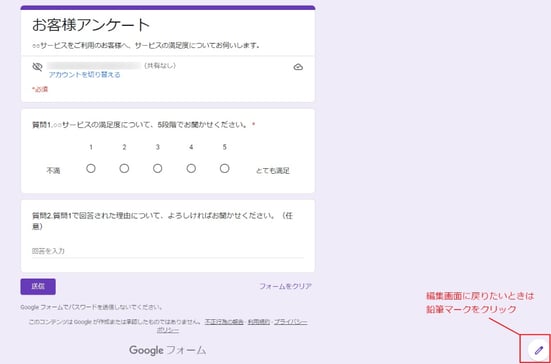The width and height of the screenshot is (551, 364).
Task: Select satisfaction rating 1
Action: click(91, 169)
